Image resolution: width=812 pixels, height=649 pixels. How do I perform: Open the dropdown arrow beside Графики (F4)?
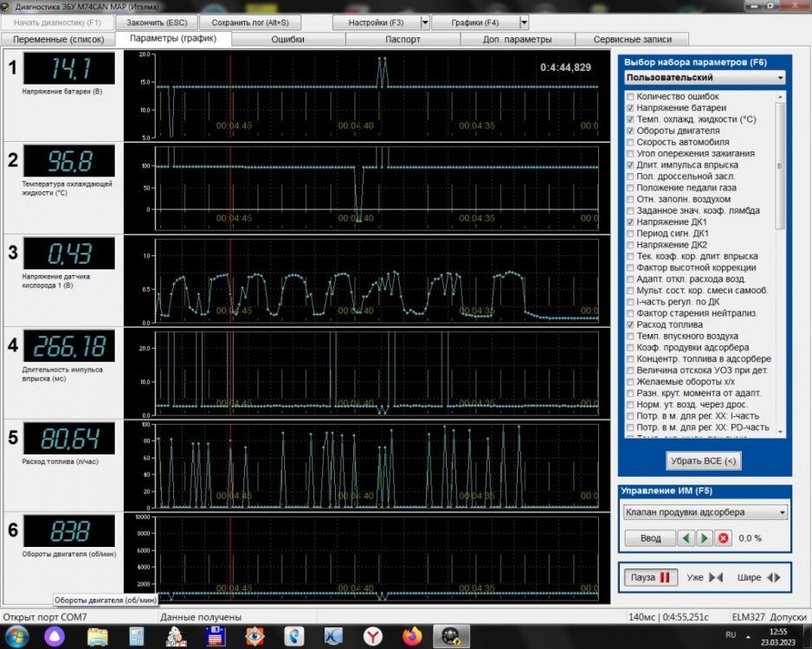[x=523, y=22]
